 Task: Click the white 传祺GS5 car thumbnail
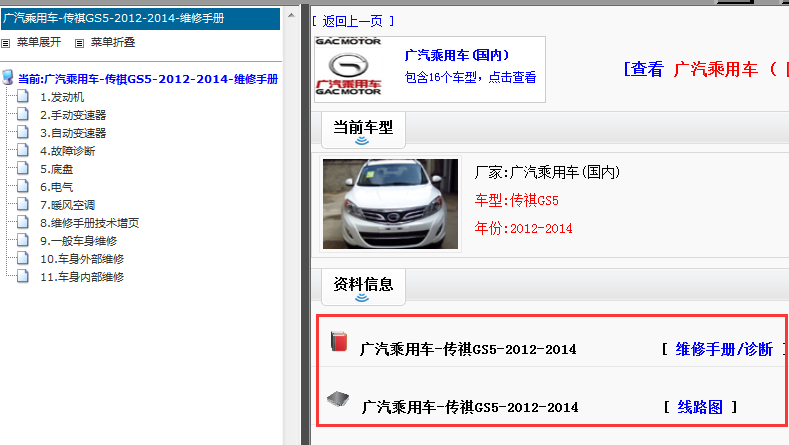[x=390, y=204]
